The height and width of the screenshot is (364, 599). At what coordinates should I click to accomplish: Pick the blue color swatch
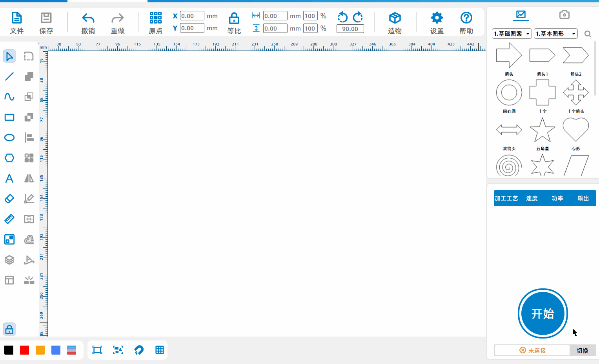56,350
